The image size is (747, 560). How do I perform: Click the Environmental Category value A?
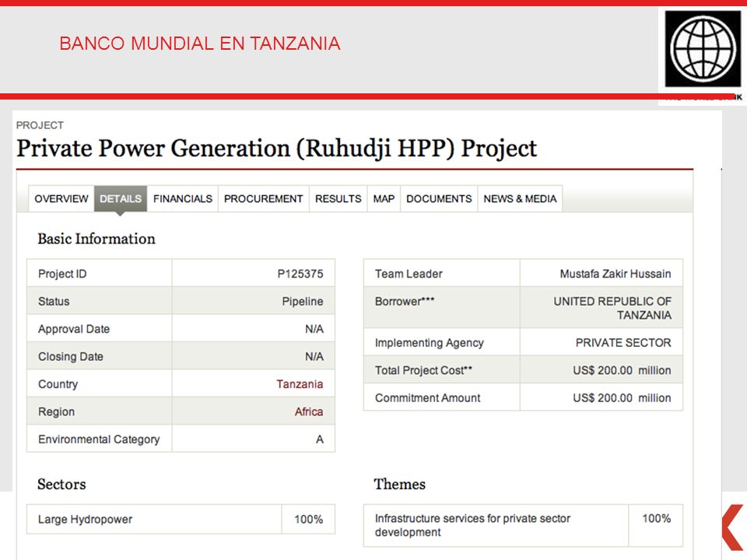click(x=320, y=439)
